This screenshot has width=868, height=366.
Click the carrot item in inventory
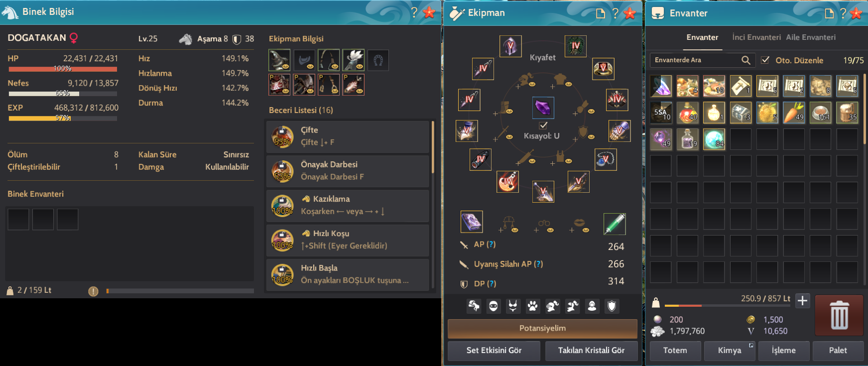pyautogui.click(x=794, y=113)
